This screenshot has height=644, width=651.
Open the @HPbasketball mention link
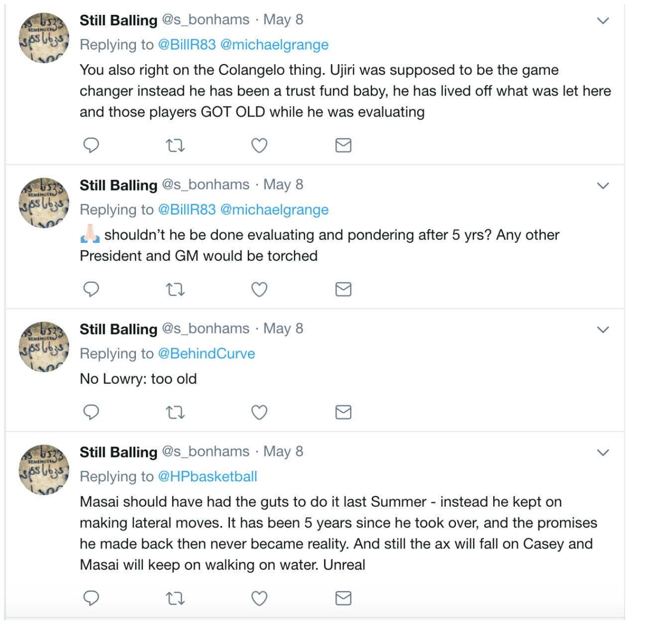point(207,476)
